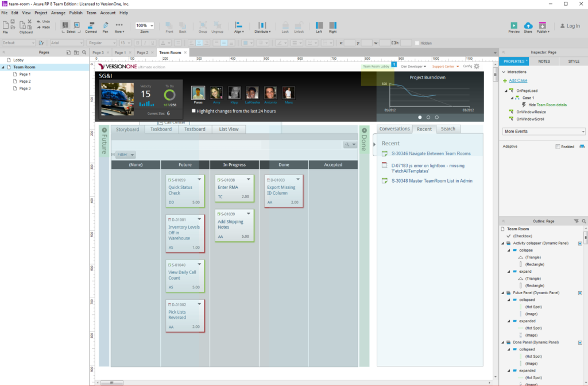Open the Arrange menu
This screenshot has height=386, width=588.
tap(58, 13)
